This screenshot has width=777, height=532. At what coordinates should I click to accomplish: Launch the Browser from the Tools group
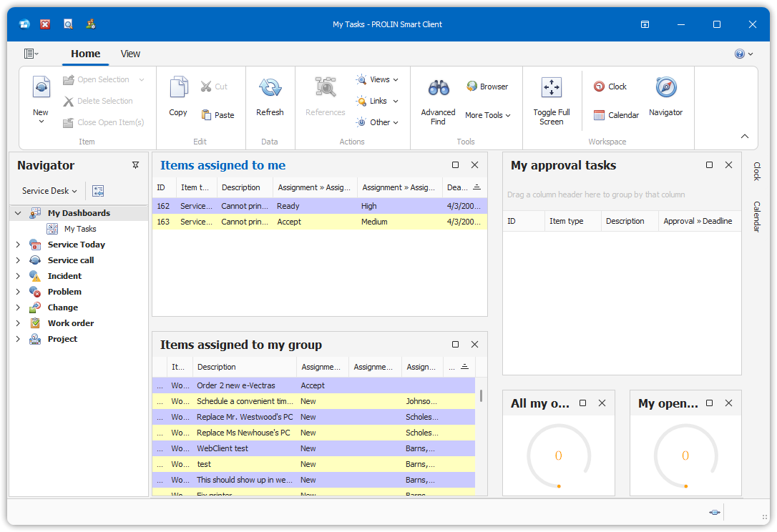pyautogui.click(x=487, y=87)
